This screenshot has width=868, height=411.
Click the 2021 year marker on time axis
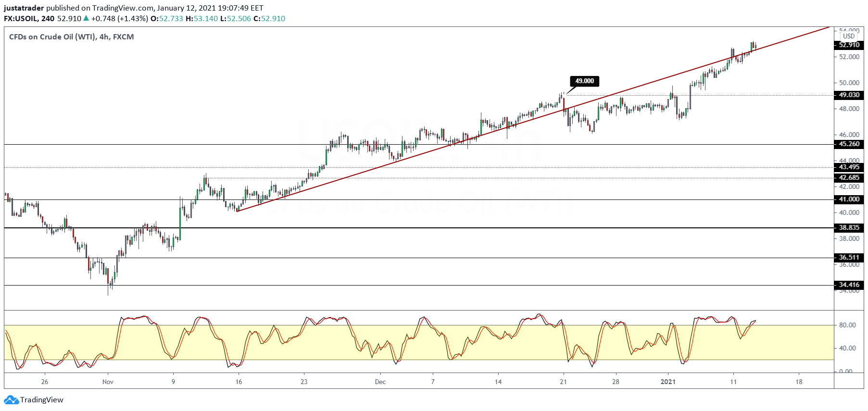668,382
